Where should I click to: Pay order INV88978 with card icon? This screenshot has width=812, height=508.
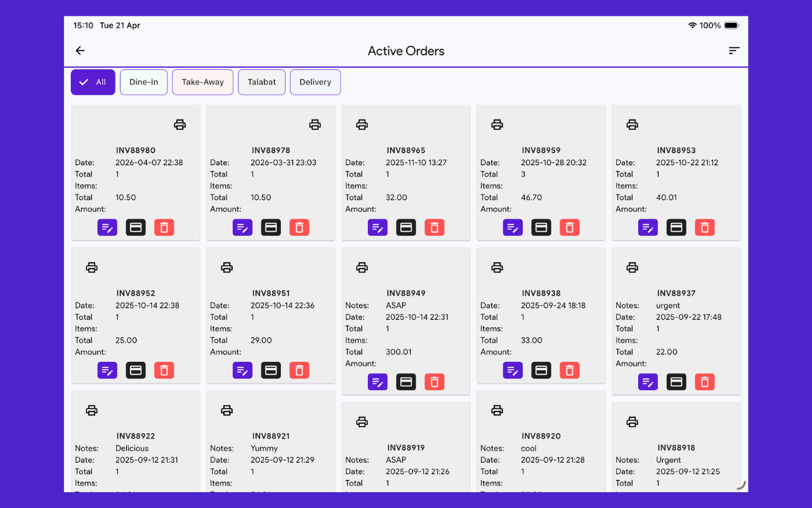[271, 227]
